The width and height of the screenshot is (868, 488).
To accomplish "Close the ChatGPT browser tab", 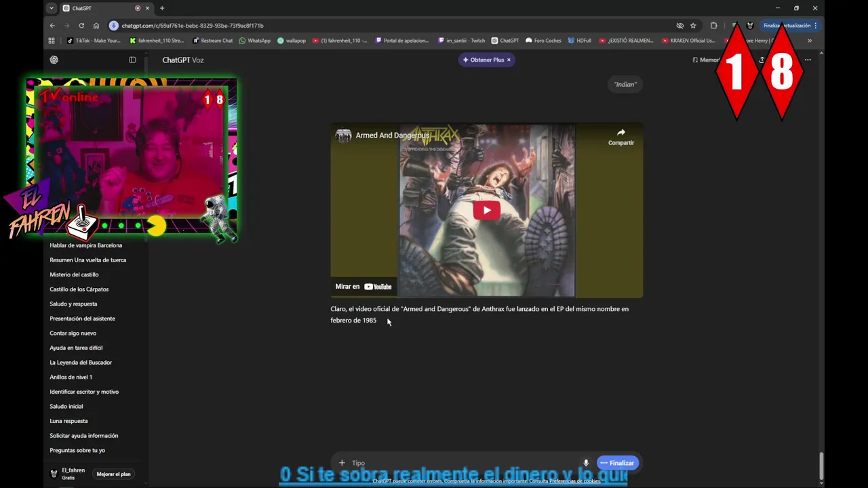I will click(147, 8).
